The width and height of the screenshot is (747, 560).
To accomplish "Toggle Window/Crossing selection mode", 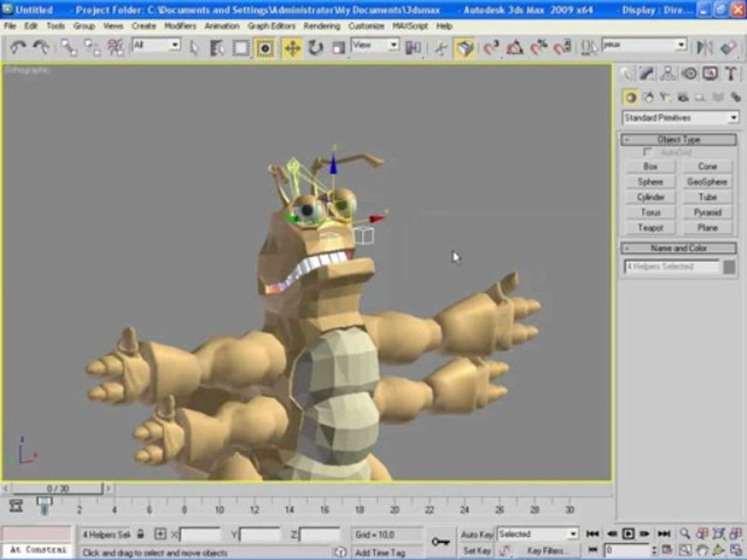I will (265, 47).
